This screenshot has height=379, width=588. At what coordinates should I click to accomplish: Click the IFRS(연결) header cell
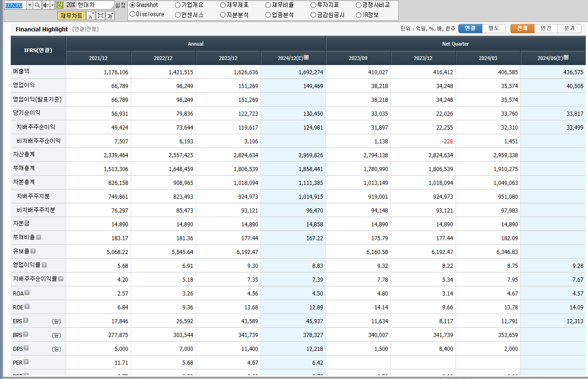click(x=38, y=51)
